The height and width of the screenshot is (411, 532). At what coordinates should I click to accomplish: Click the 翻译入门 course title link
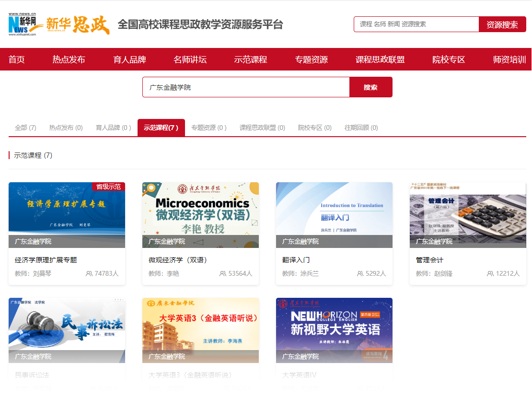pos(296,260)
